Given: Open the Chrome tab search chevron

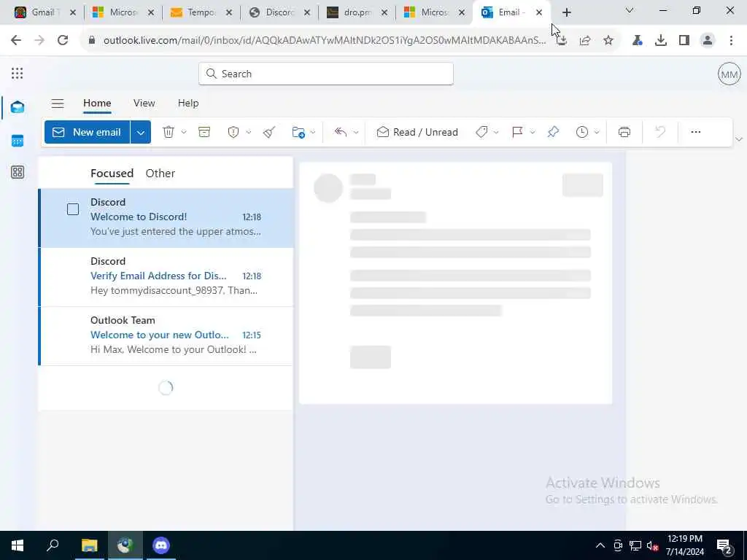Looking at the screenshot, I should (630, 10).
